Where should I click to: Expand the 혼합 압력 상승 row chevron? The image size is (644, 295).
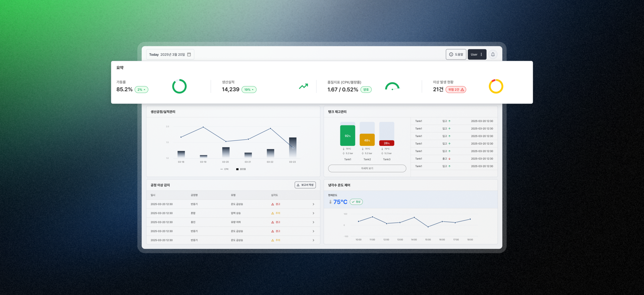tap(314, 213)
